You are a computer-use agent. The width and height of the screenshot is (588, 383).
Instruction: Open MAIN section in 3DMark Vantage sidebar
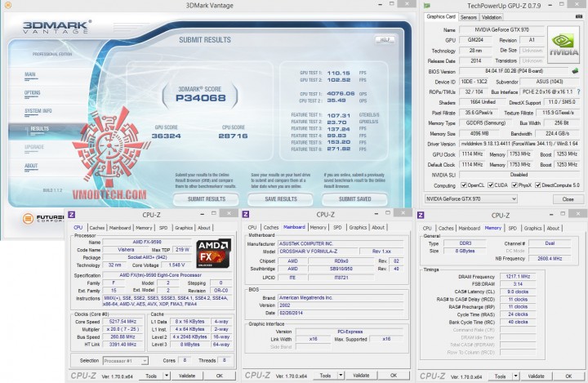[30, 74]
